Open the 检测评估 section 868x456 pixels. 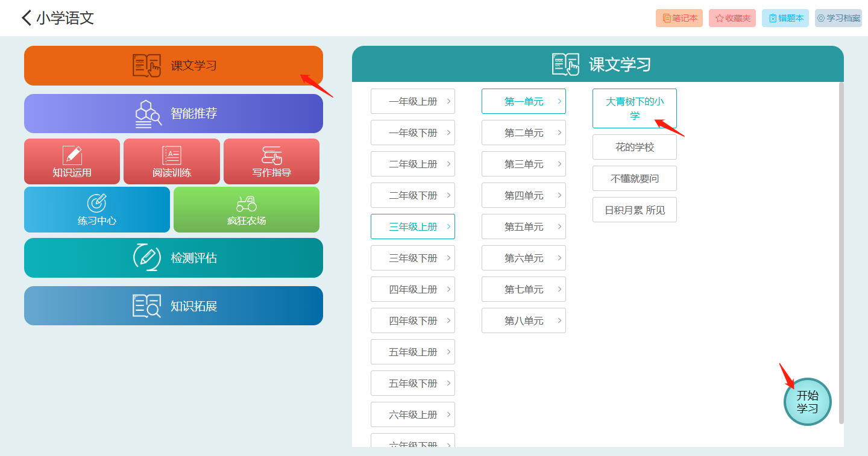pos(174,258)
